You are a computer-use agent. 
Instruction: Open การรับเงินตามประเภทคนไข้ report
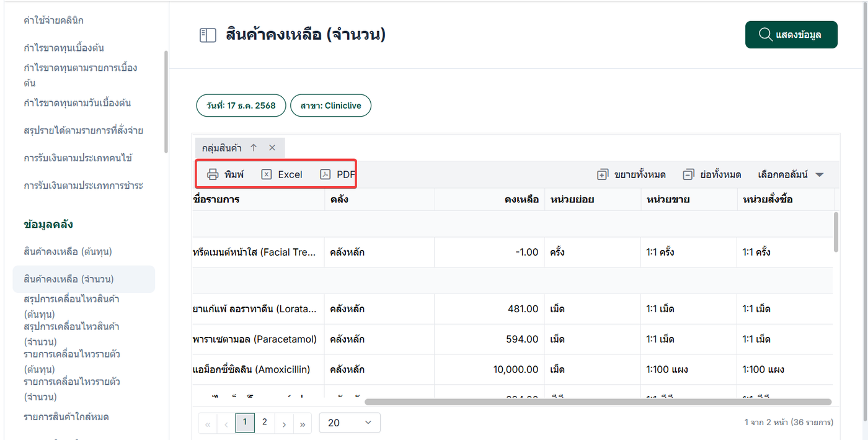(x=77, y=158)
